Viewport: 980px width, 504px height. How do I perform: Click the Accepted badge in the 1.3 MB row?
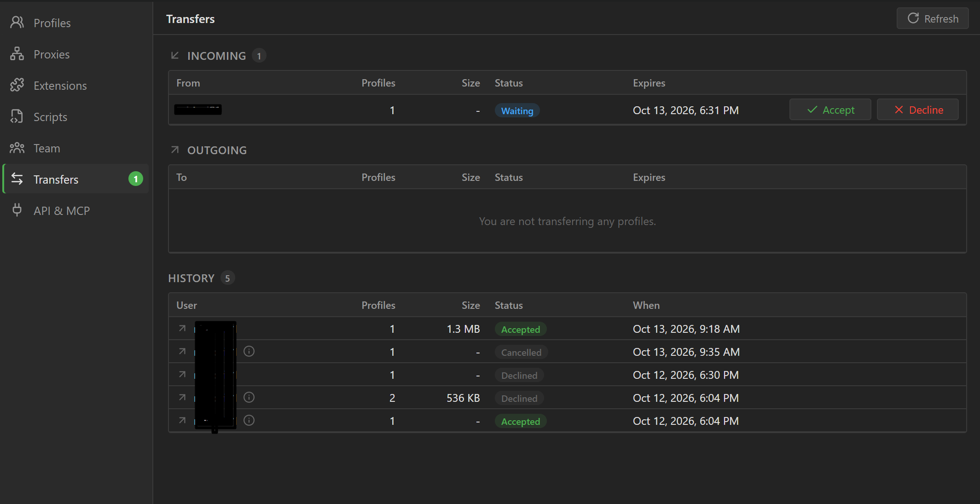click(521, 329)
